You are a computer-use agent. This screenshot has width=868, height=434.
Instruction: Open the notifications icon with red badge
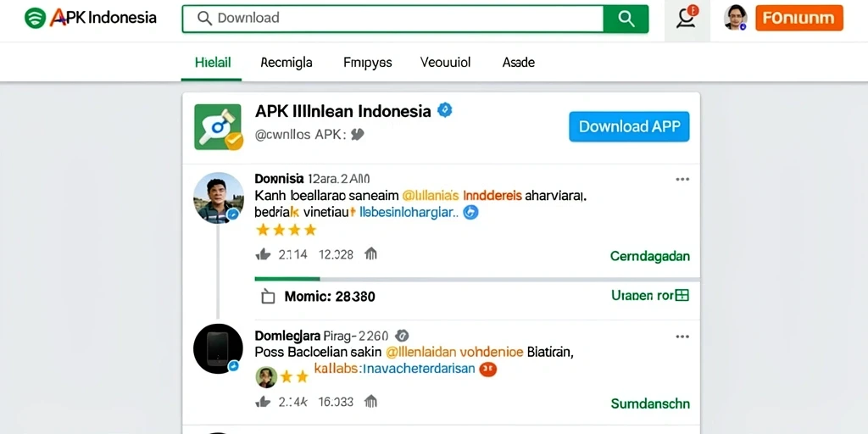coord(687,18)
